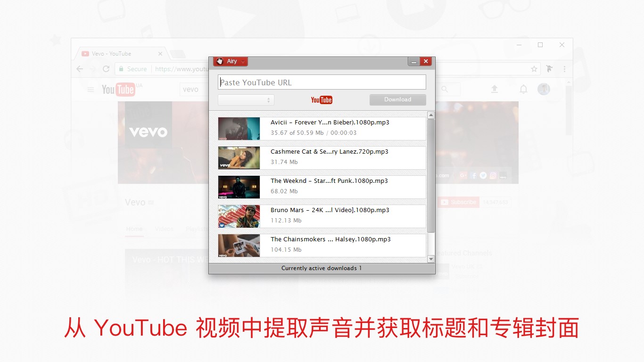
Task: Select the Avicii video thumbnail
Action: 239,129
